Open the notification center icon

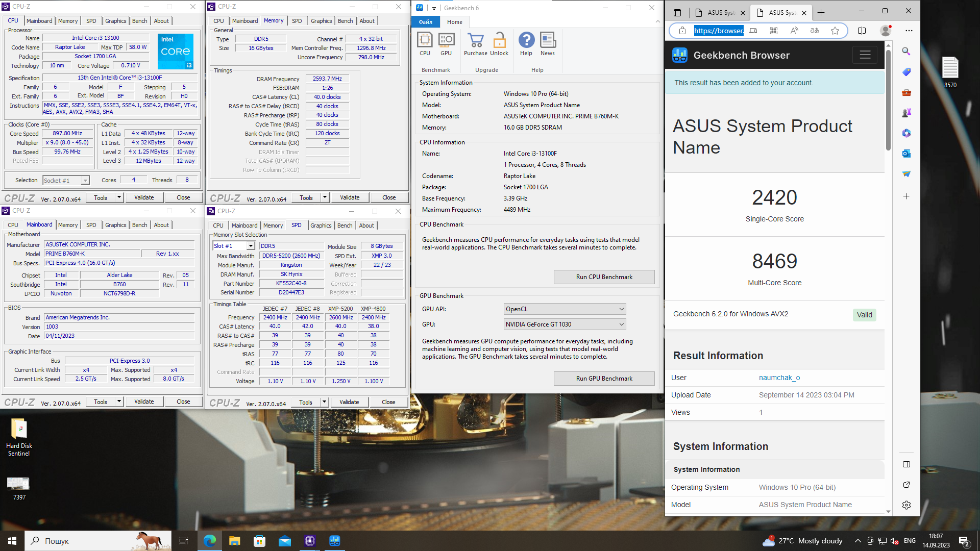click(x=964, y=541)
